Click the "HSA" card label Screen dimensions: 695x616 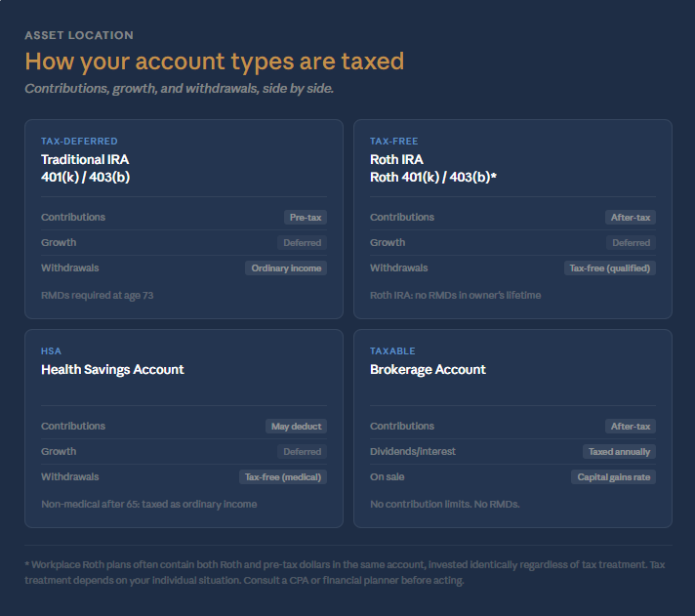tap(51, 351)
